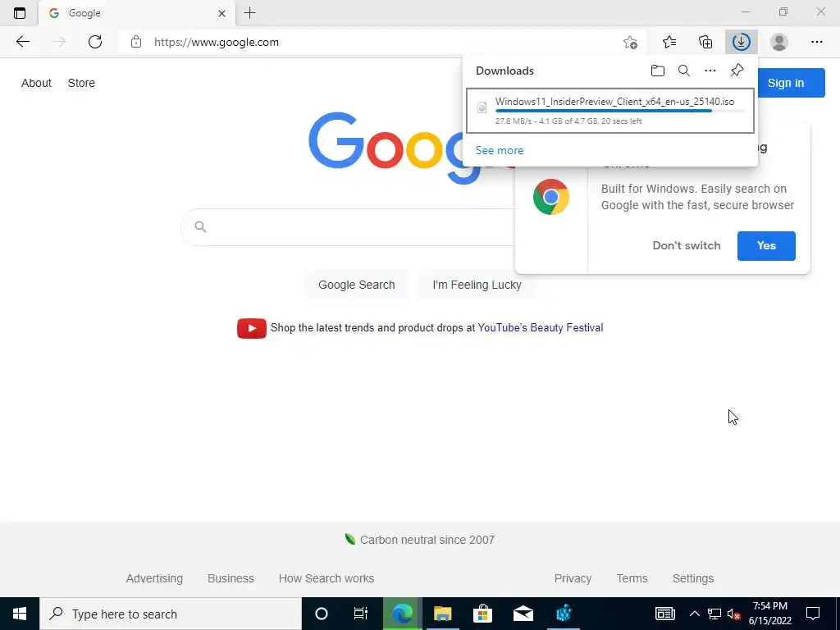This screenshot has width=840, height=630.
Task: Open the About link
Action: pyautogui.click(x=36, y=83)
